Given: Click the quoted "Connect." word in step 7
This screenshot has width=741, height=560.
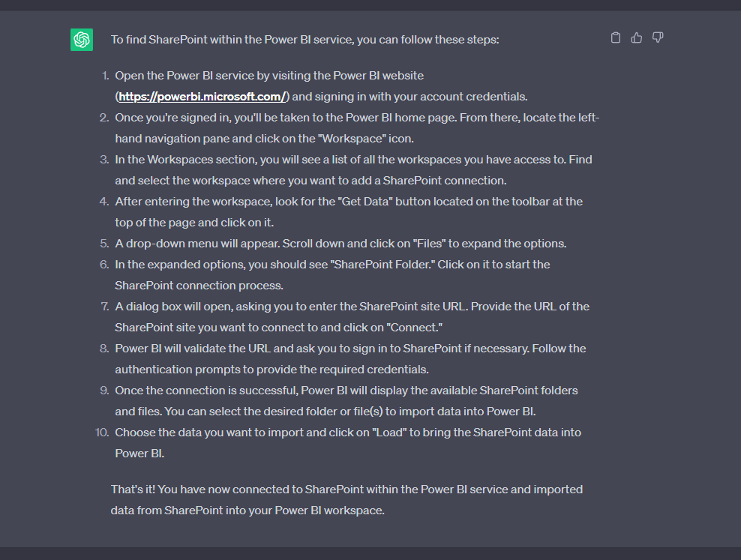Looking at the screenshot, I should [x=415, y=327].
